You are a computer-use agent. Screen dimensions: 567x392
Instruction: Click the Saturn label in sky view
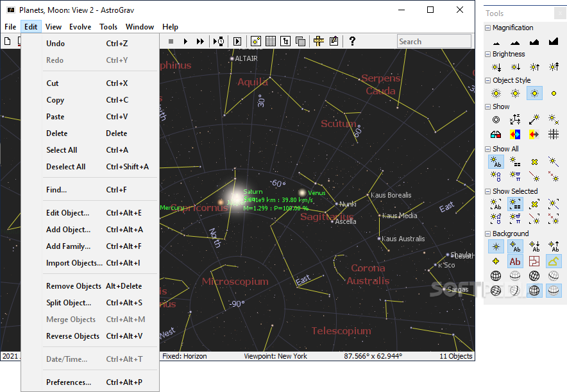click(x=253, y=192)
